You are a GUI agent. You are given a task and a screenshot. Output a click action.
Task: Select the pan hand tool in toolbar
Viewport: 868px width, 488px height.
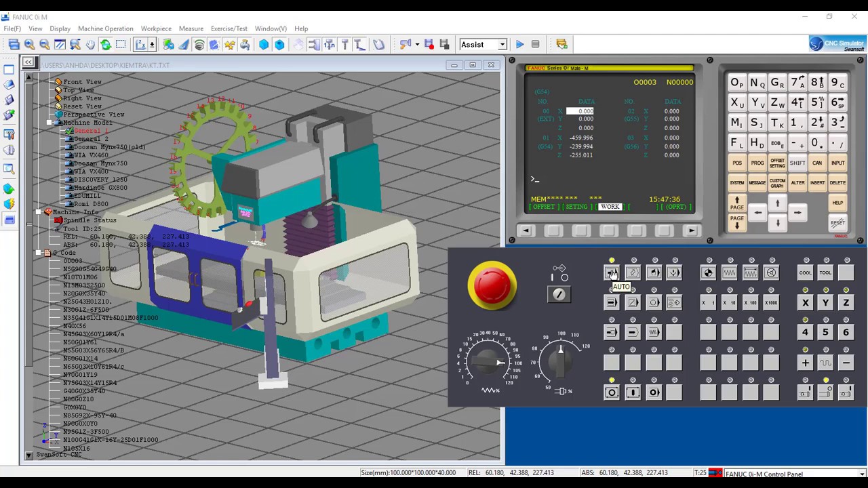(x=90, y=45)
